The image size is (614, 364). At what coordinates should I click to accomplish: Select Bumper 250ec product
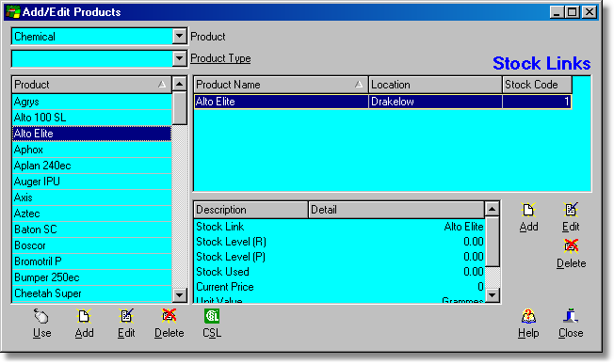pos(91,277)
